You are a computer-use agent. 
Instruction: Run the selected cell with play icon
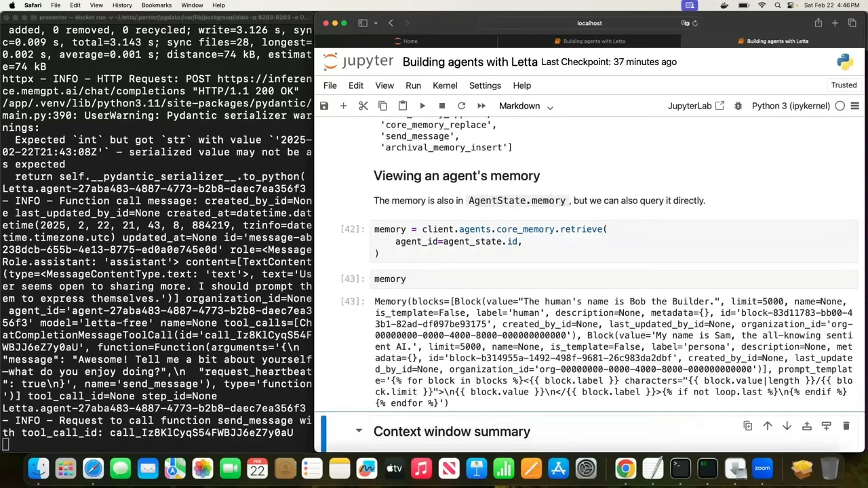(422, 106)
